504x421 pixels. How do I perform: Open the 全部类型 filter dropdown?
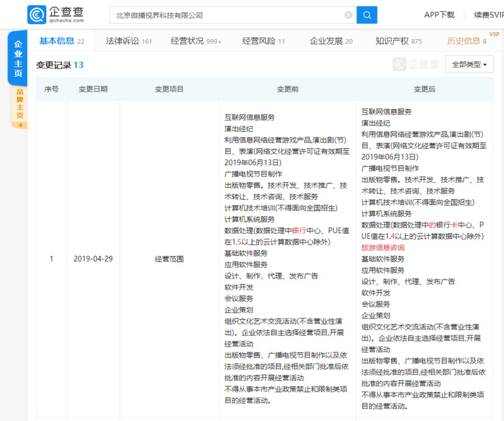469,64
